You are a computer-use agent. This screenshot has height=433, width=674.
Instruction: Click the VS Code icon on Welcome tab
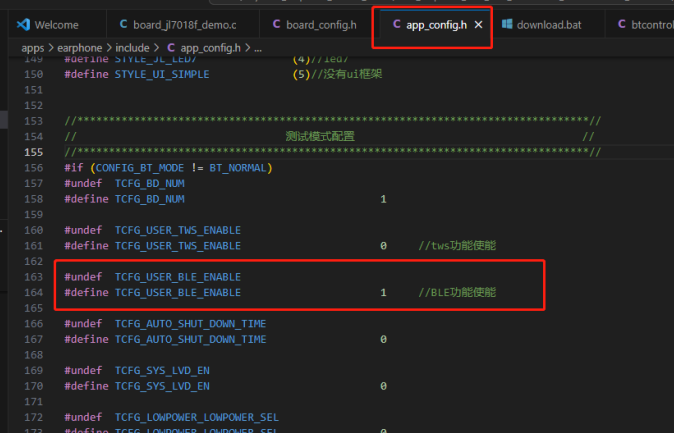click(x=23, y=25)
